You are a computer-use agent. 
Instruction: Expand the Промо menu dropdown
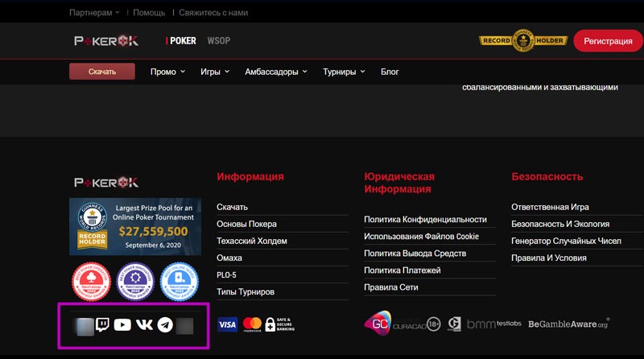click(167, 72)
